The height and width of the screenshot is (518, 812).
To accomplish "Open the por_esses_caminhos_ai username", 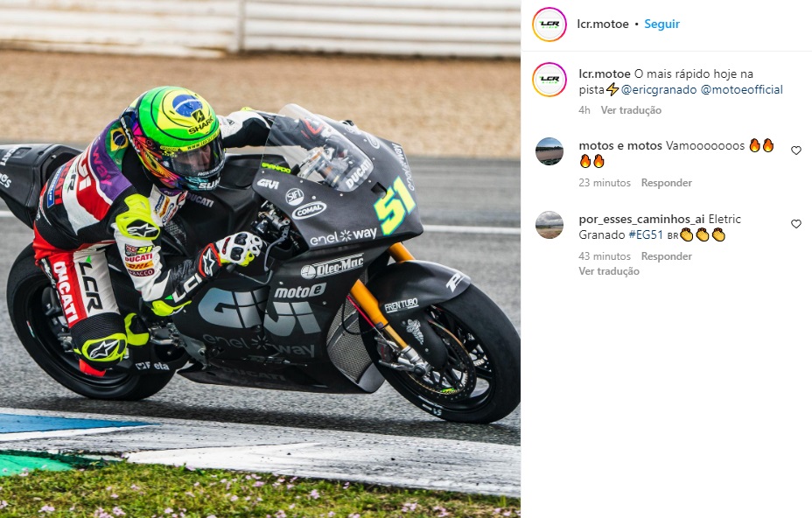I will pos(641,219).
